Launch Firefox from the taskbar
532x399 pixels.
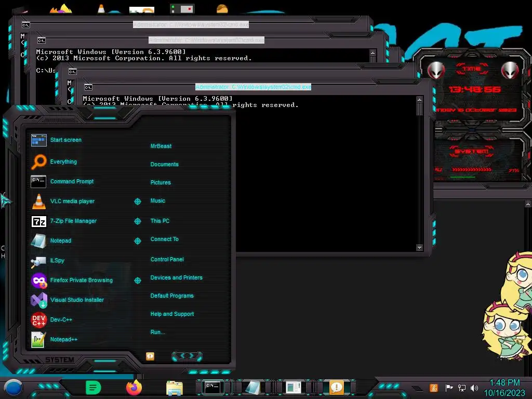(134, 388)
